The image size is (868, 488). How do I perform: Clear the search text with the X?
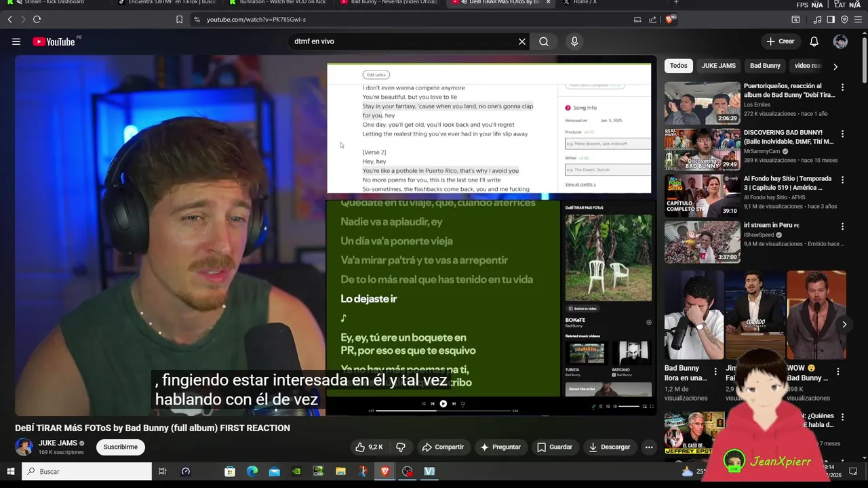click(522, 41)
